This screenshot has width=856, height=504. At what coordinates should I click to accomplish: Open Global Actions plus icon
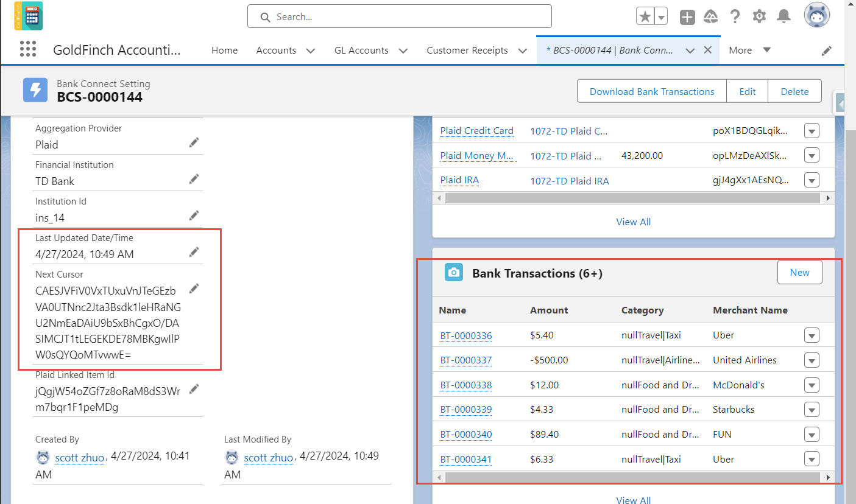[x=687, y=17]
